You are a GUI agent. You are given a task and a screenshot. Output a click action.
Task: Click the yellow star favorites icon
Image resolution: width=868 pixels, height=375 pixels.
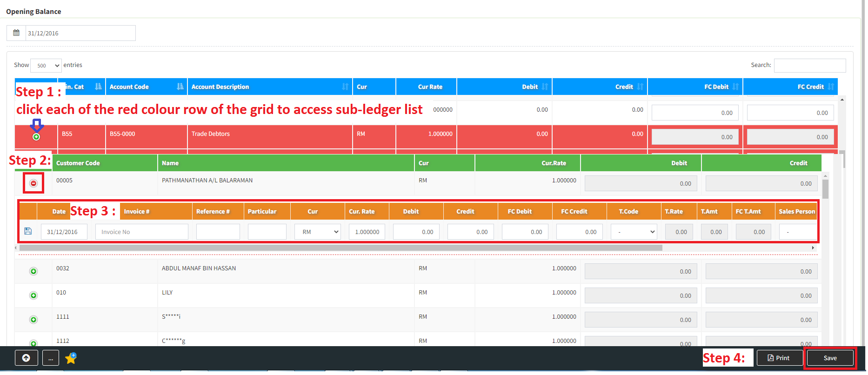click(x=71, y=358)
